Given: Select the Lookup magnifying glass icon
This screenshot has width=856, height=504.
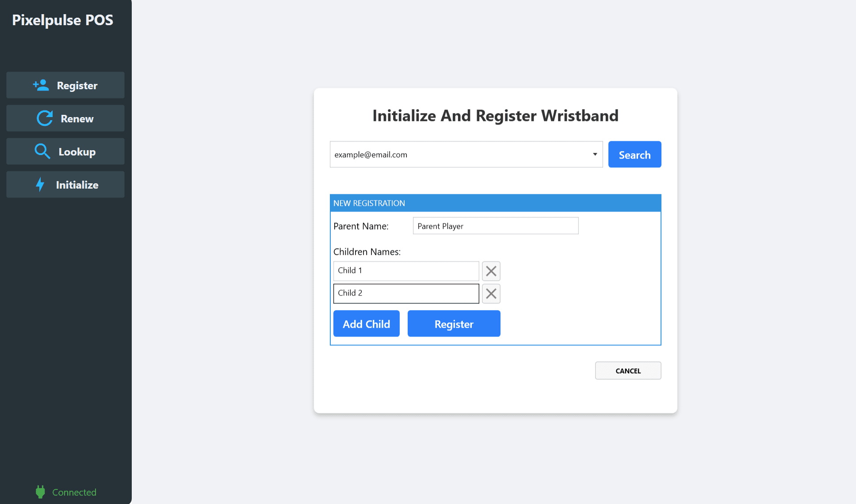Looking at the screenshot, I should pyautogui.click(x=42, y=151).
